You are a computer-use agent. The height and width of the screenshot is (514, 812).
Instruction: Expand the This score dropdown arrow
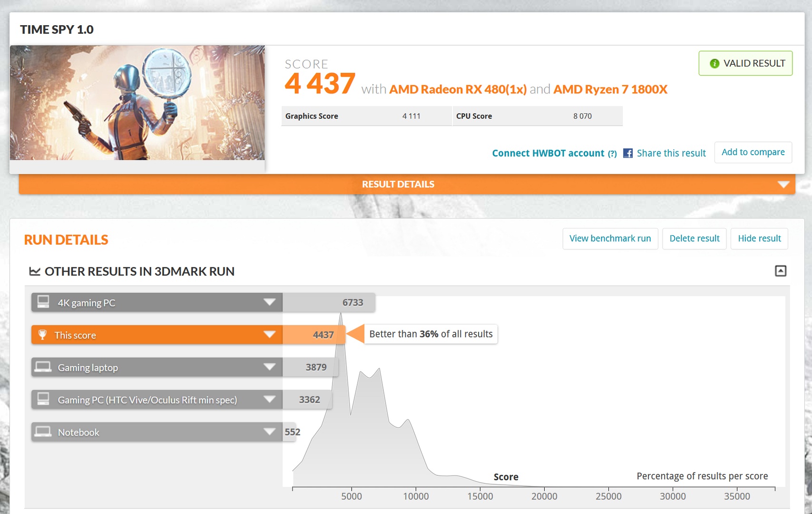click(270, 335)
